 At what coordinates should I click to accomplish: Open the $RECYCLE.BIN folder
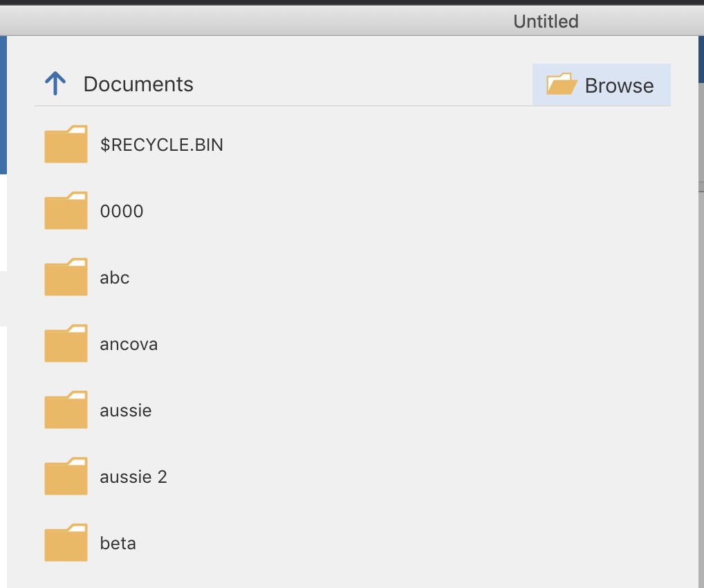pos(163,144)
